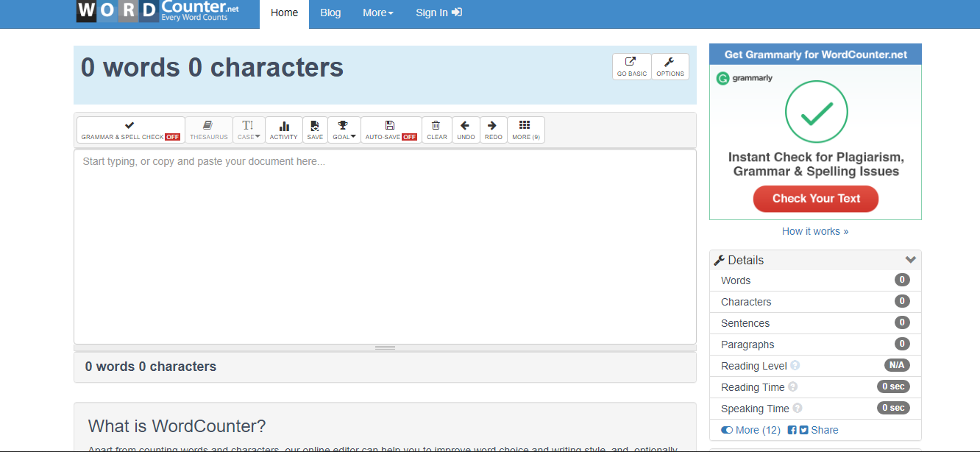
Task: Click the Sentences count row
Action: pyautogui.click(x=815, y=323)
